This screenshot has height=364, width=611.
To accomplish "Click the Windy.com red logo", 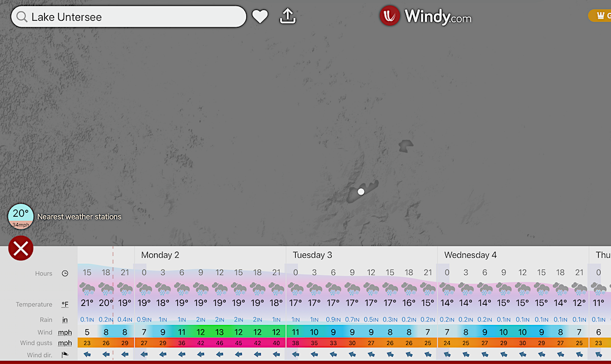I will (x=390, y=16).
